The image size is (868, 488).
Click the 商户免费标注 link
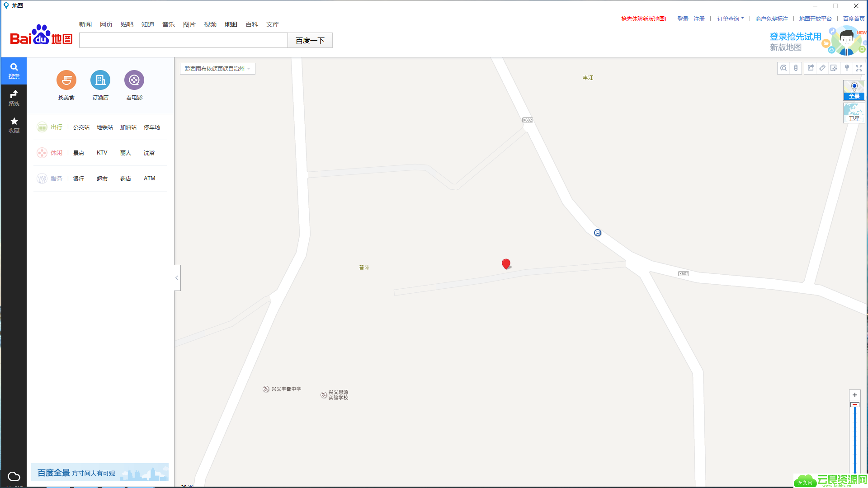(771, 19)
